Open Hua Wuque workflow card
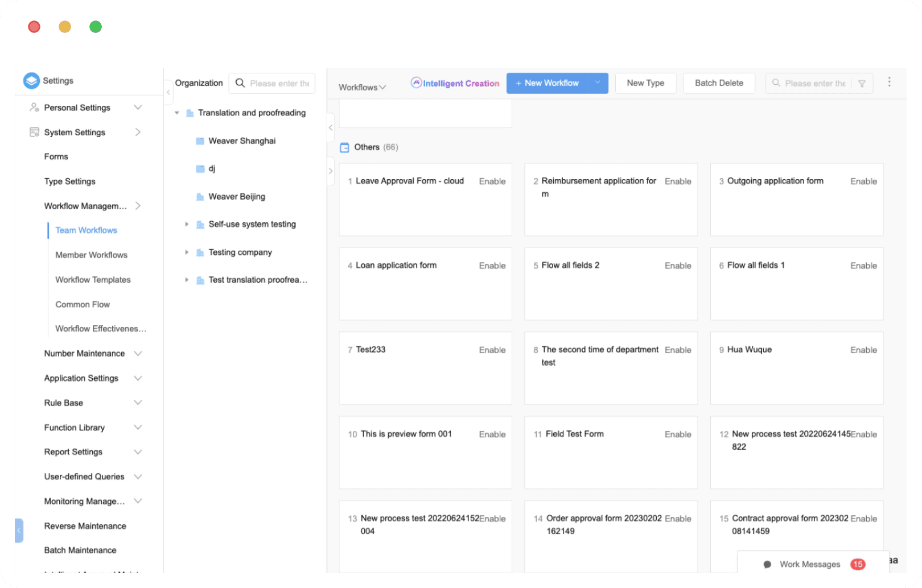The image size is (922, 588). click(797, 368)
